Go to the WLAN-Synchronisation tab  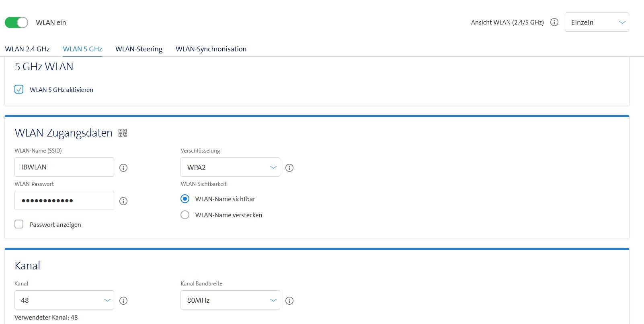click(x=211, y=49)
